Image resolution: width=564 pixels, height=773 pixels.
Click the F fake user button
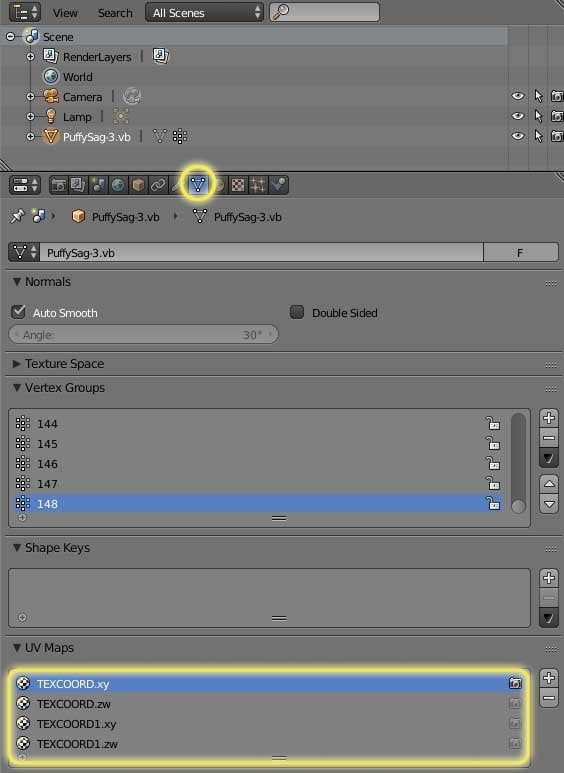(520, 252)
